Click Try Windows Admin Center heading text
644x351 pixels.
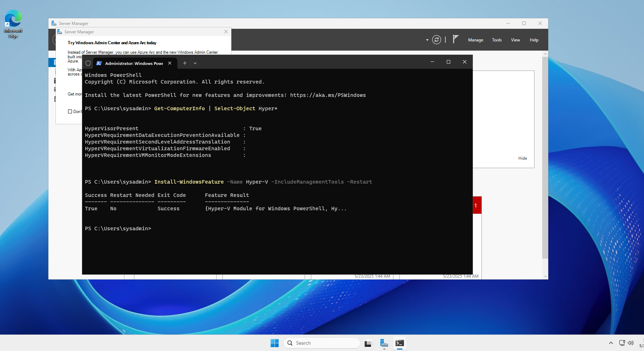pyautogui.click(x=112, y=43)
